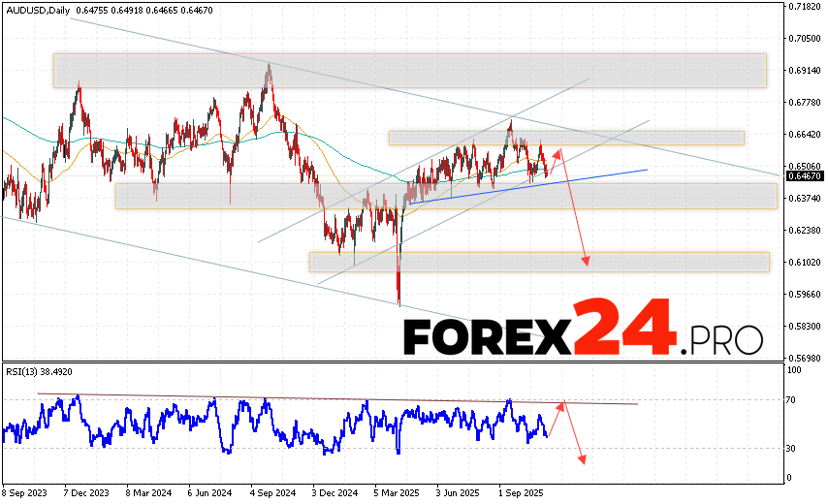The height and width of the screenshot is (504, 828).
Task: Click the gray resistance zone near 0.66420
Action: 566,138
